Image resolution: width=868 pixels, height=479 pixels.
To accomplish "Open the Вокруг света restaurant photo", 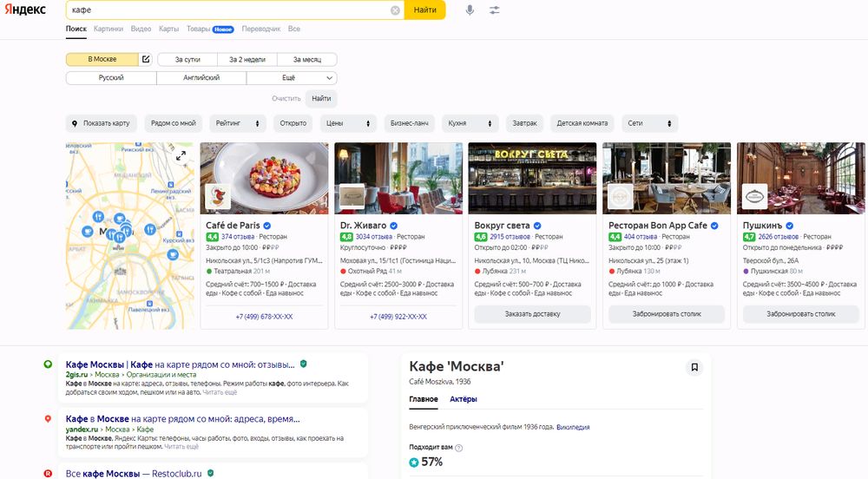I will coord(532,178).
